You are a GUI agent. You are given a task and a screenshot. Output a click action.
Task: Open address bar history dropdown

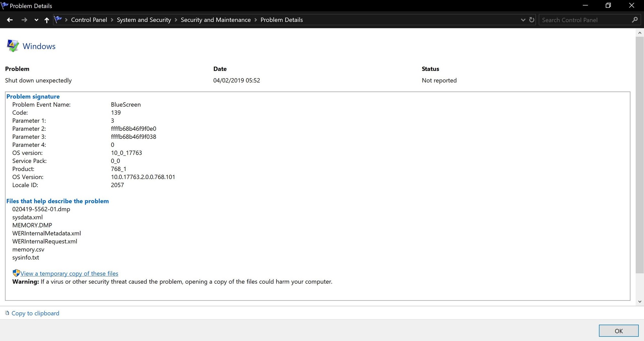523,20
